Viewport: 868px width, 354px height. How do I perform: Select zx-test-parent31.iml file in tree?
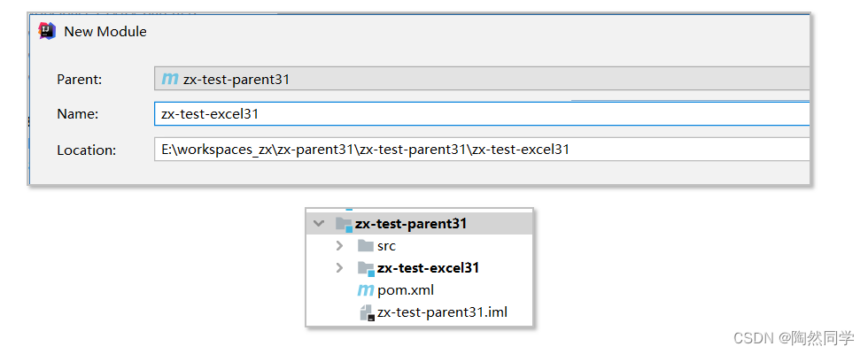(x=442, y=312)
